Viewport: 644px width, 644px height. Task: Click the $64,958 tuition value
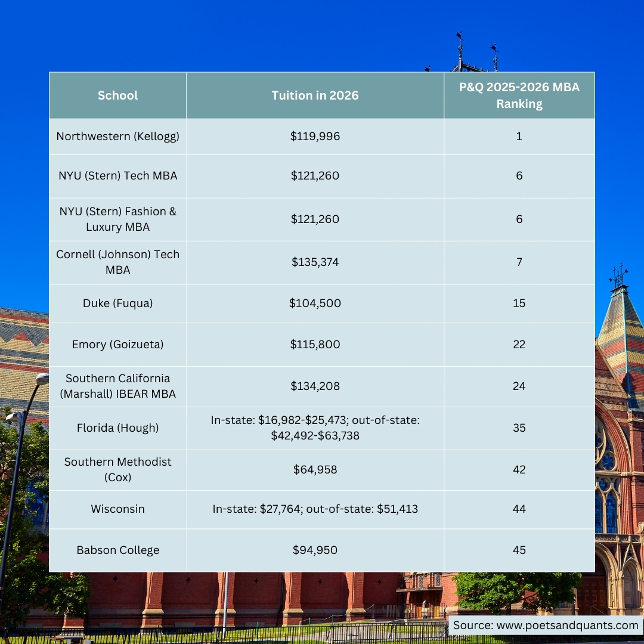pyautogui.click(x=315, y=469)
